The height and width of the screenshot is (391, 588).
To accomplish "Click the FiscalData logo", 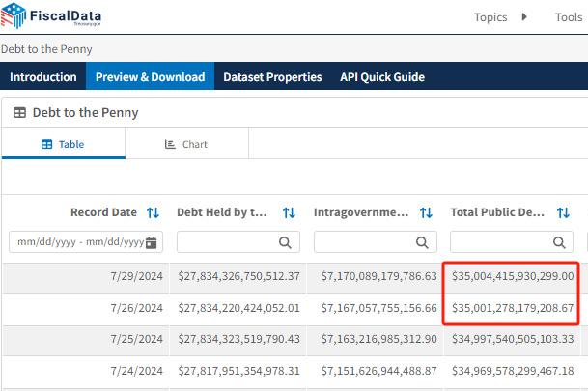I will pos(51,17).
